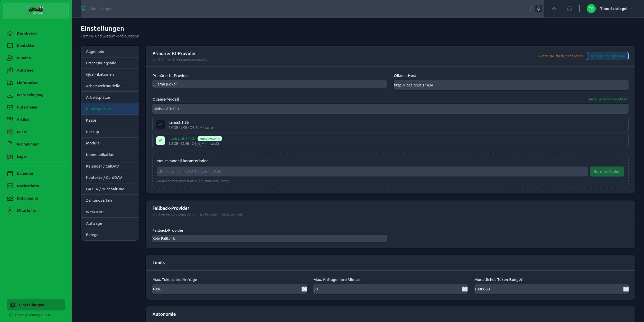Click the sparkle AI assistant icon
644x322 pixels.
click(x=554, y=9)
